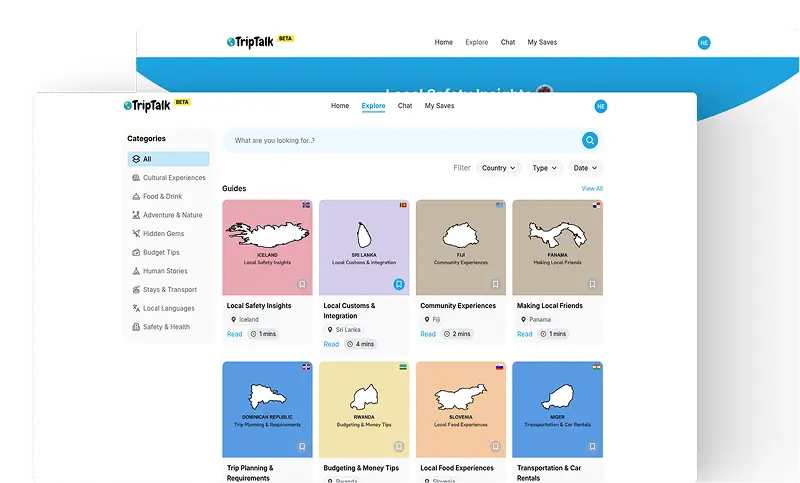Viewport: 800px width, 483px height.
Task: Select the Food & Drink category
Action: 162,197
